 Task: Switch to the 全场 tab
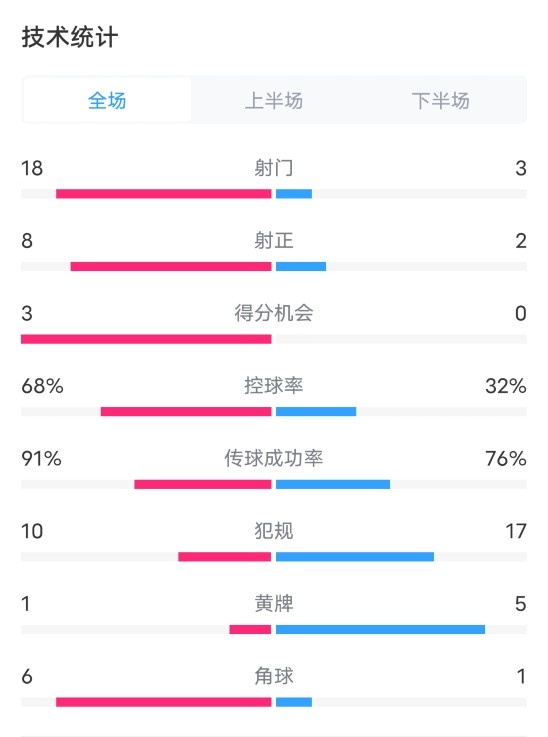click(107, 100)
